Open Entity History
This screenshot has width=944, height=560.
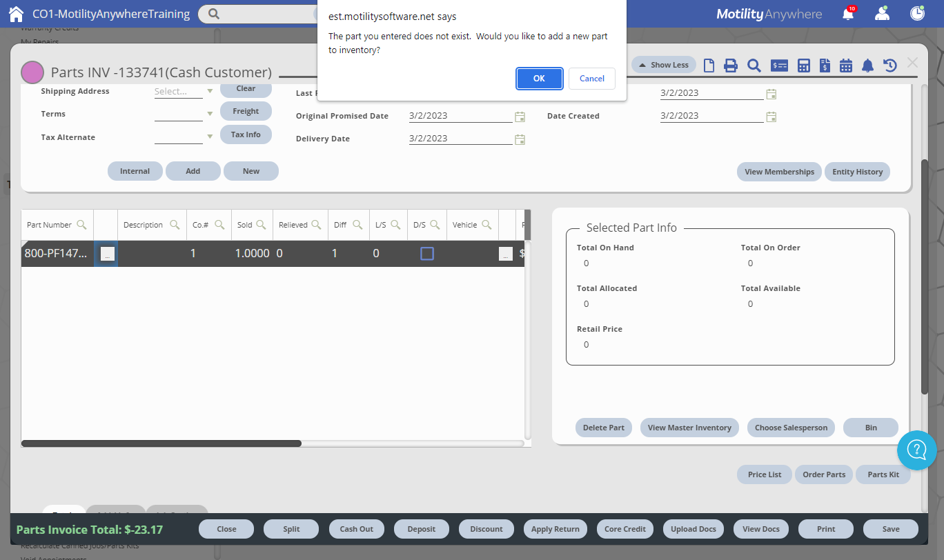coord(858,172)
